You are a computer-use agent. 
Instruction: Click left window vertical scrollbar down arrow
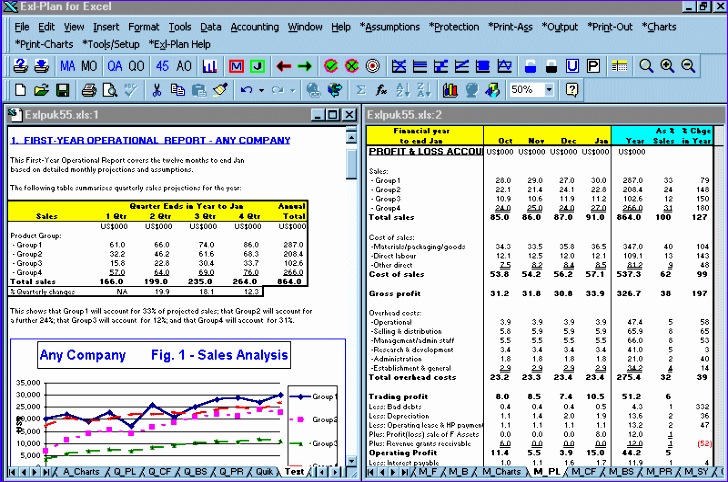click(x=351, y=461)
